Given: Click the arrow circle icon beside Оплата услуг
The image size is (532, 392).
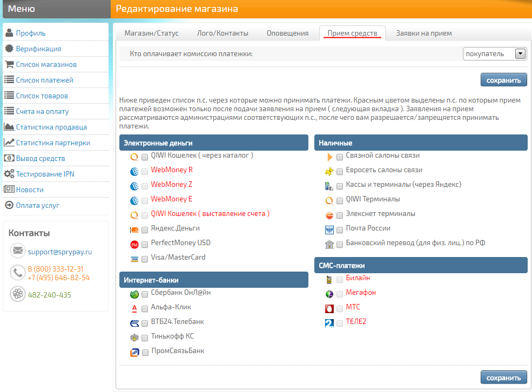Looking at the screenshot, I should click(x=9, y=205).
